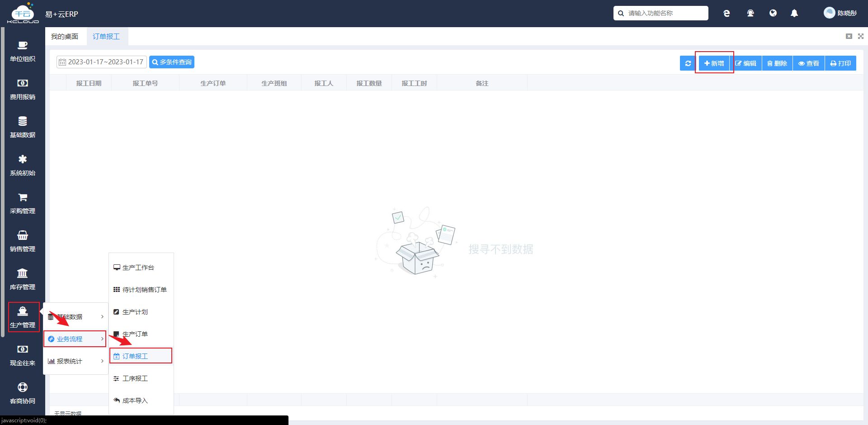The height and width of the screenshot is (425, 868).
Task: Open 生产订单 from the flyout menu
Action: pyautogui.click(x=141, y=334)
